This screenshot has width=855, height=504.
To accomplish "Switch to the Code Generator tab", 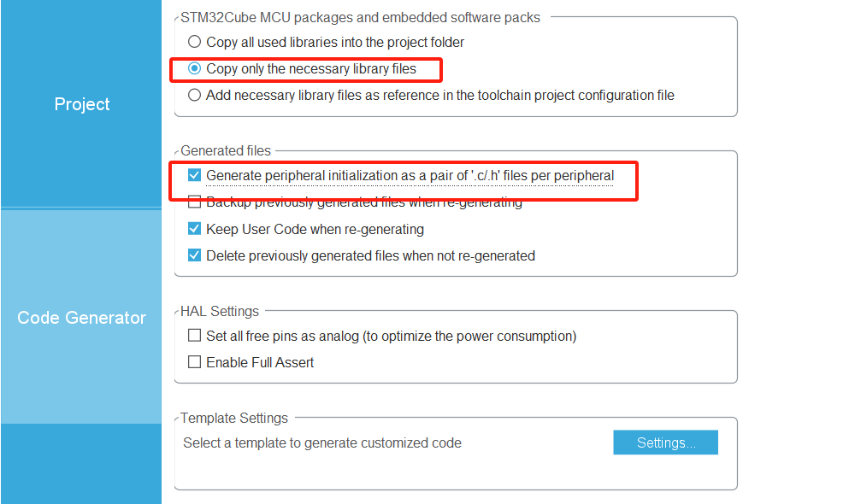I will (x=81, y=317).
